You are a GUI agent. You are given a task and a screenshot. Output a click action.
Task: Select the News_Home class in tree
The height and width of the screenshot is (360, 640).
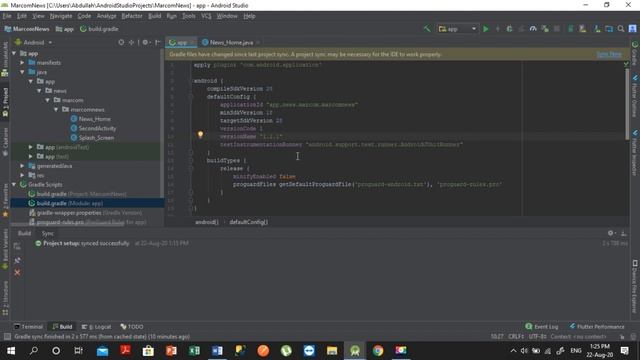(94, 119)
